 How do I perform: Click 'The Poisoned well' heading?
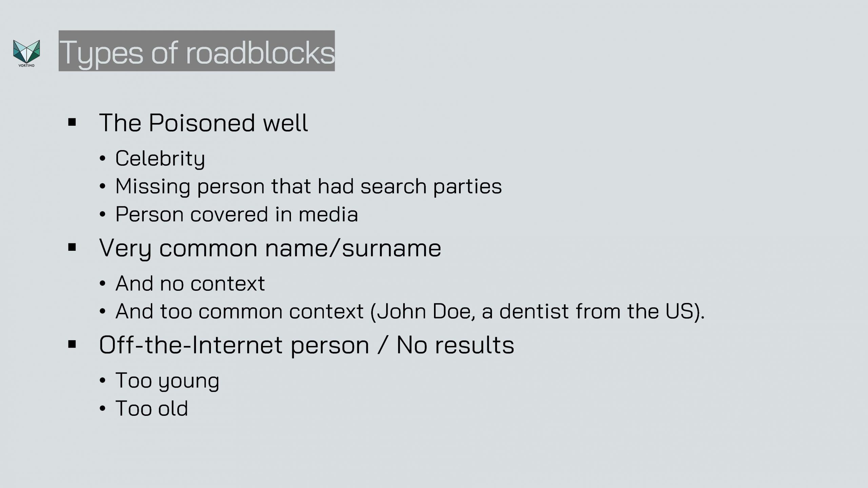click(203, 122)
